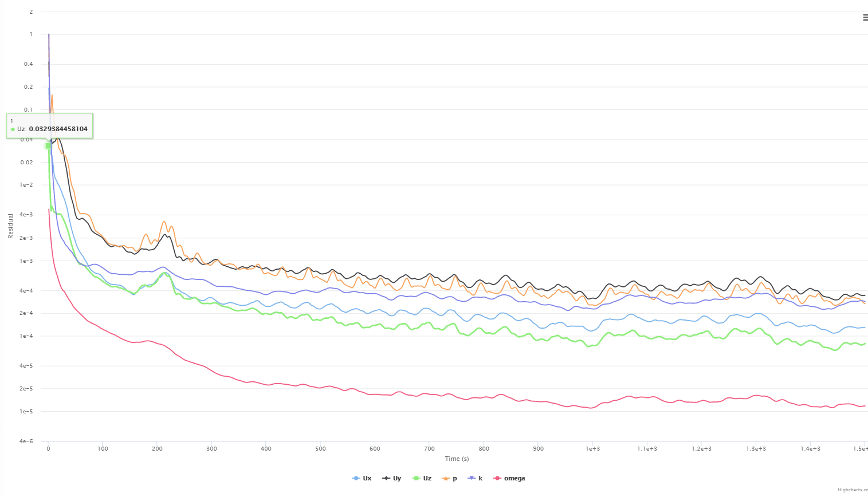Click the Uy diamond marker in legend

pyautogui.click(x=387, y=479)
